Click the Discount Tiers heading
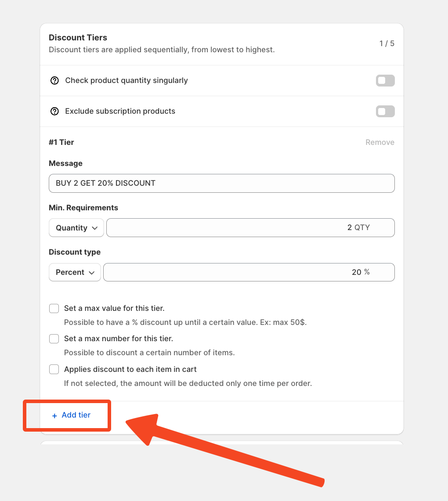 pos(78,38)
